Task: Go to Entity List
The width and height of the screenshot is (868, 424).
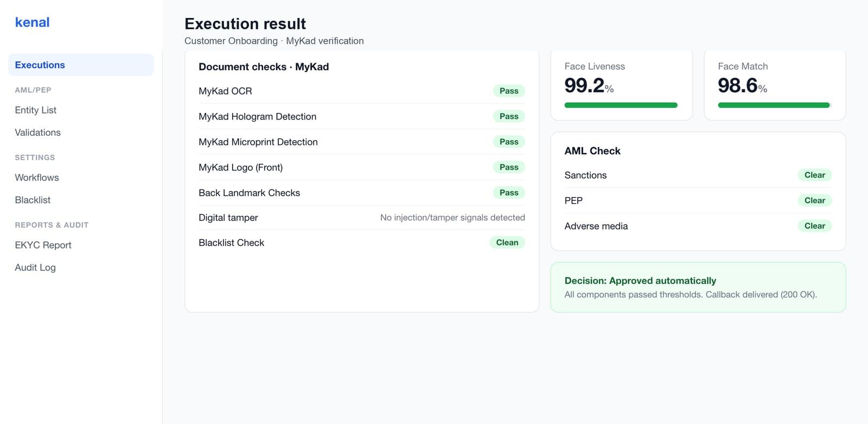Action: click(36, 110)
